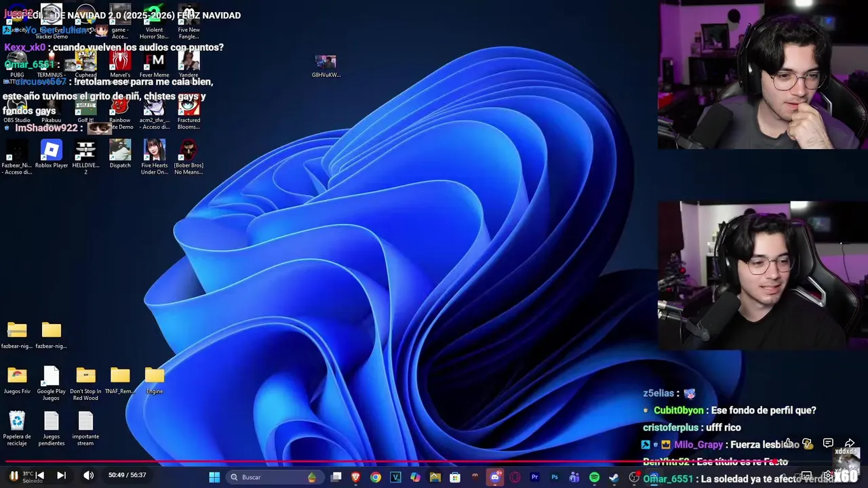Open the importante stream text file
The image size is (868, 488).
pos(85,428)
